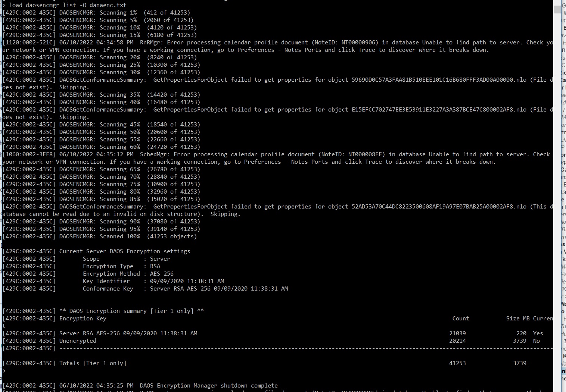
Task: Click the console input prompt line
Action: click(4, 371)
